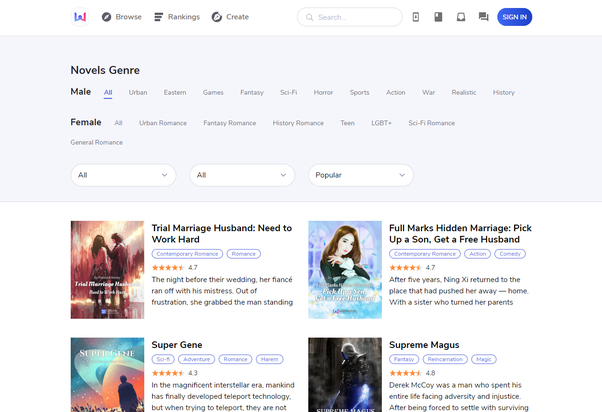Select the Urban genre
Viewport: 602px width, 412px height.
point(138,93)
